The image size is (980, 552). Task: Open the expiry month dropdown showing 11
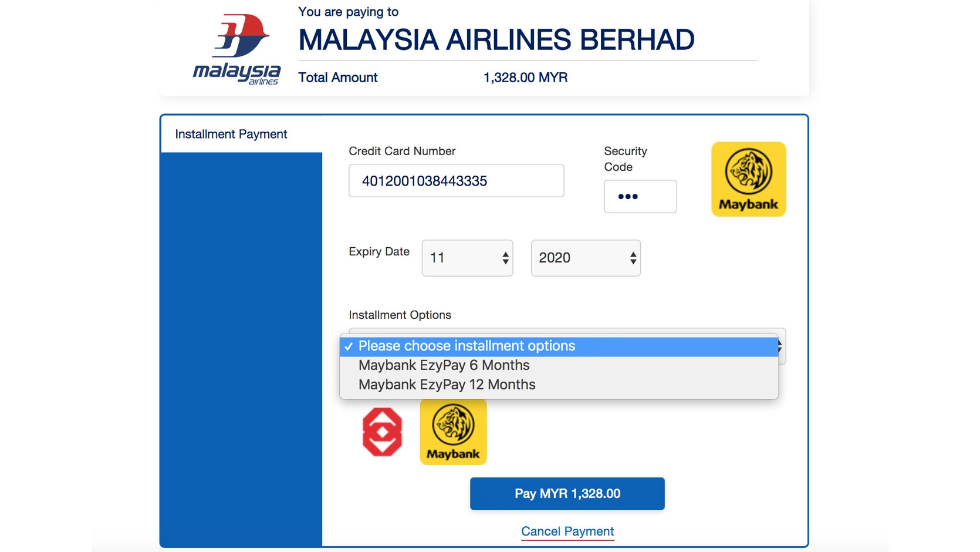467,258
